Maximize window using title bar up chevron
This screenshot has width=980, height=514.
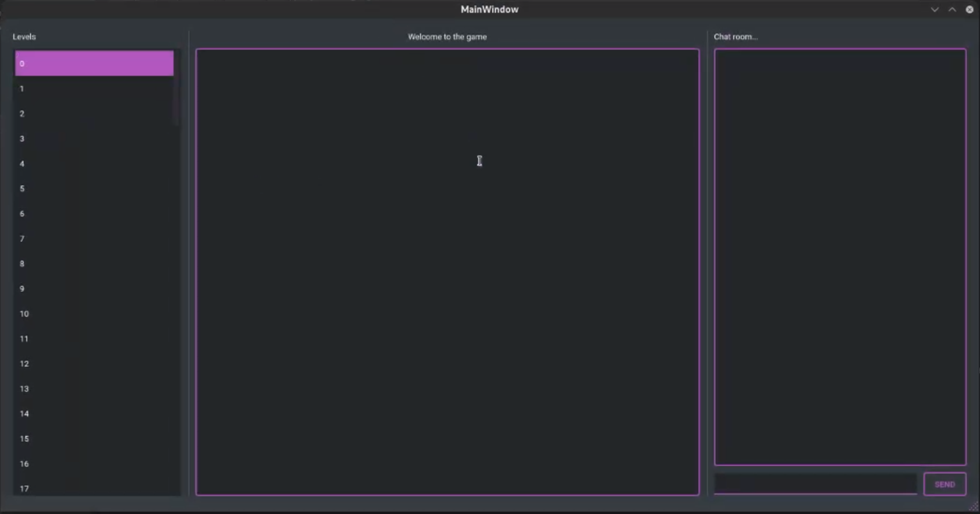[x=952, y=9]
